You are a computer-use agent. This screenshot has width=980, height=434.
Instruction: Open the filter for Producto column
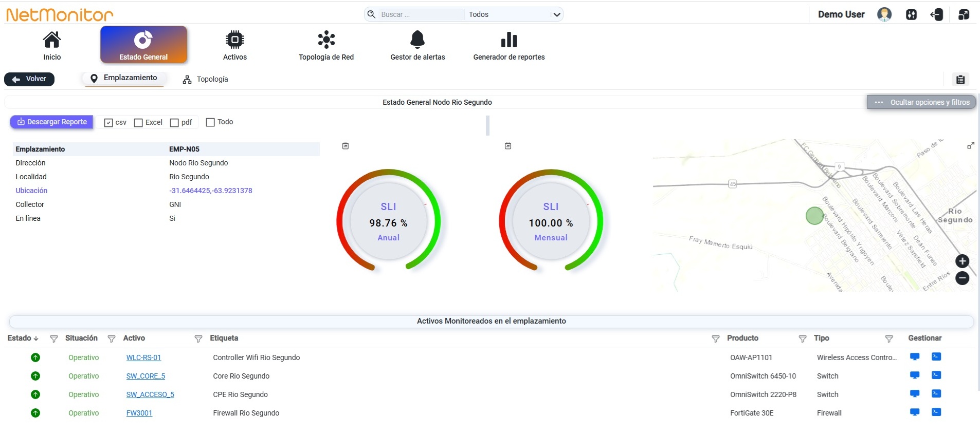[715, 338]
